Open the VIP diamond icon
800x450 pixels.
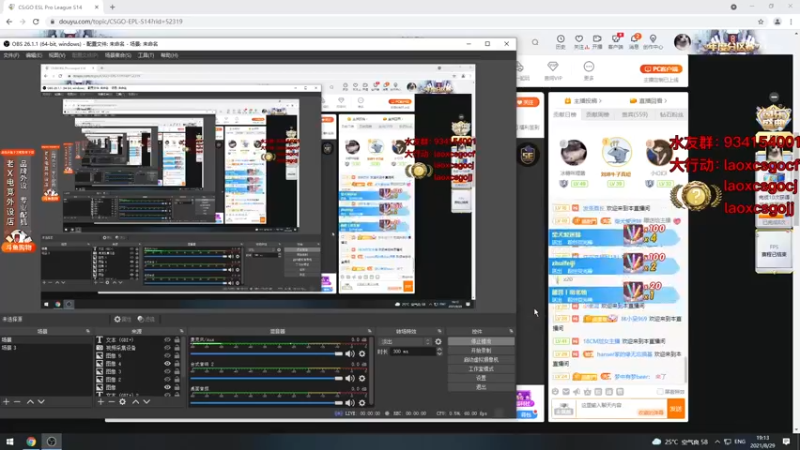pyautogui.click(x=553, y=67)
